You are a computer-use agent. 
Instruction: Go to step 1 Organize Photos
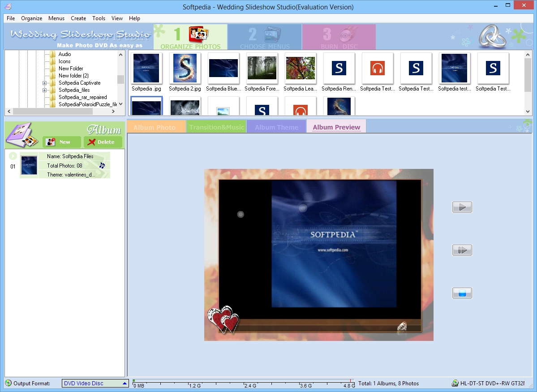point(190,37)
